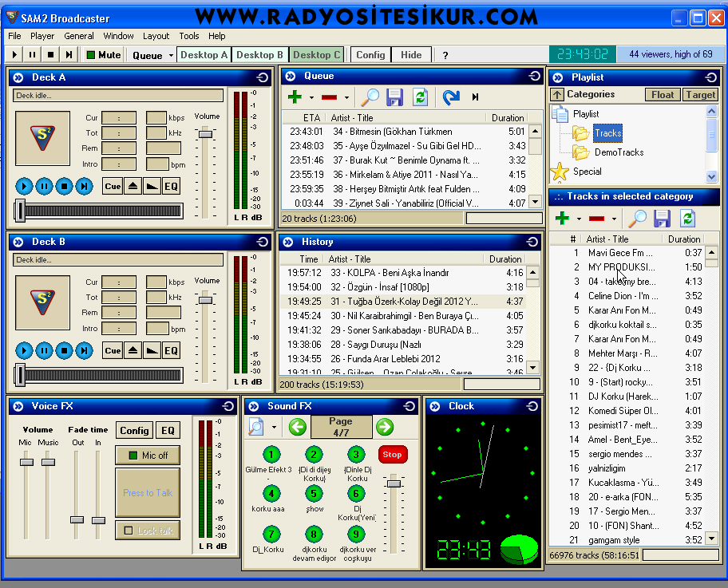The image size is (728, 588).
Task: Collapse the Deck A panel with its chevron
Action: (x=18, y=77)
